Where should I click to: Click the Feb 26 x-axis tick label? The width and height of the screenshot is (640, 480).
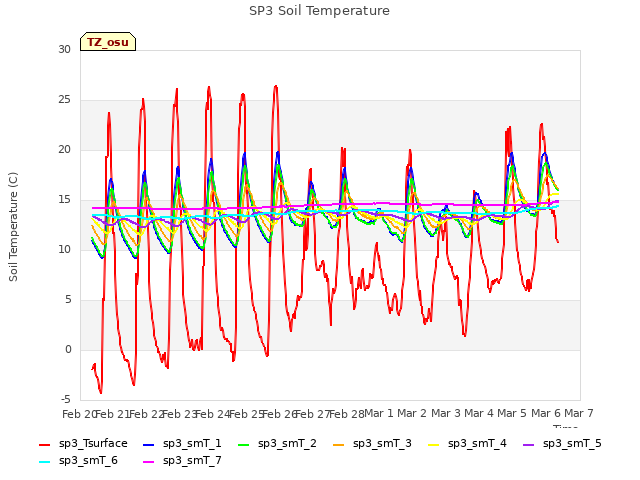pyautogui.click(x=279, y=414)
